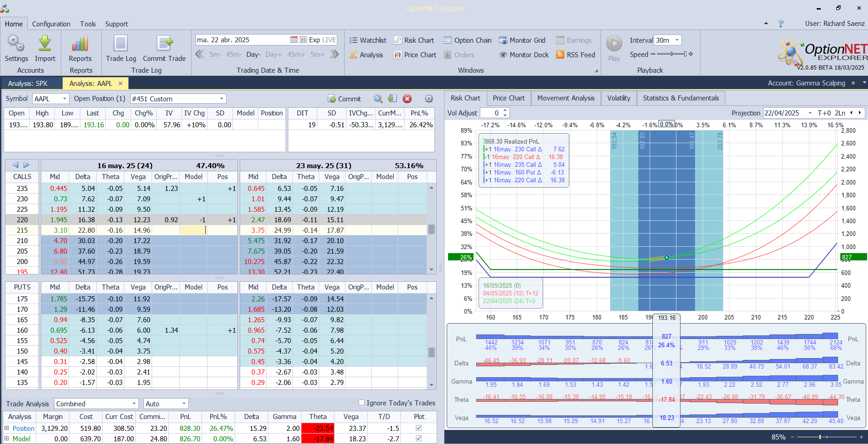The height and width of the screenshot is (444, 868).
Task: Open the Risk Chart window from the ribbon
Action: pyautogui.click(x=414, y=40)
